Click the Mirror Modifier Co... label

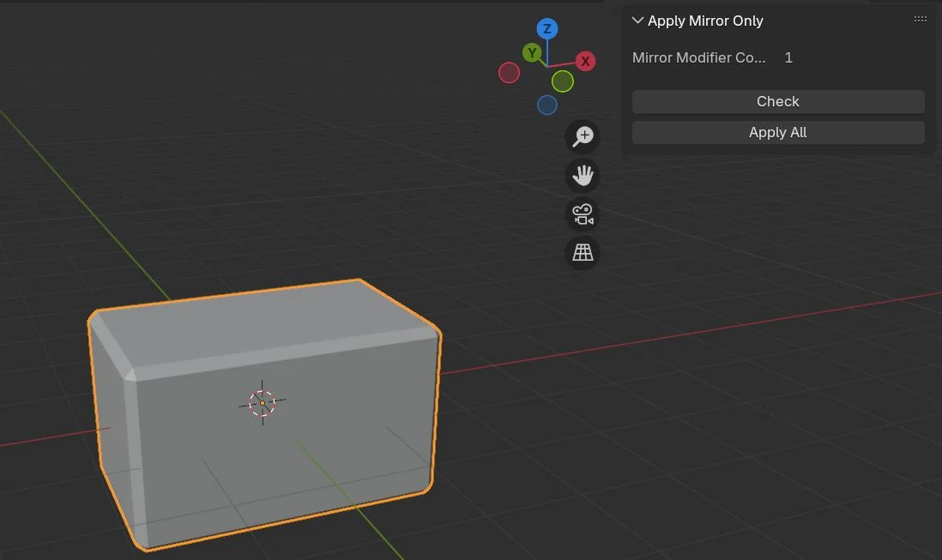[698, 57]
